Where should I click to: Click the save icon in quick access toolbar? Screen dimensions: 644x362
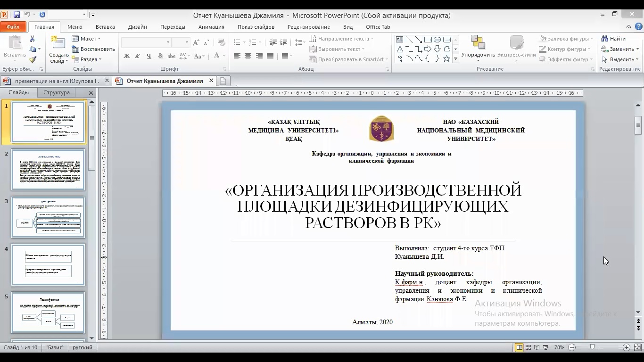17,15
